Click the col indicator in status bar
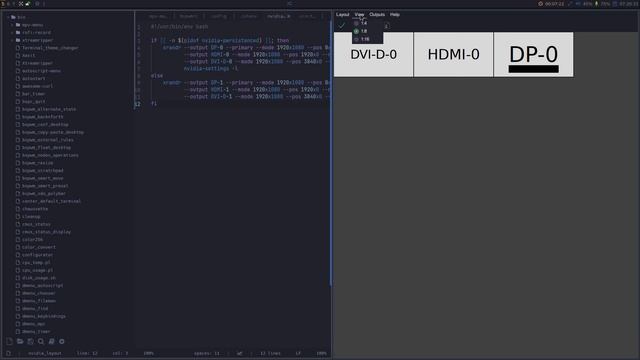Viewport: 640px width, 360px height. 120,353
